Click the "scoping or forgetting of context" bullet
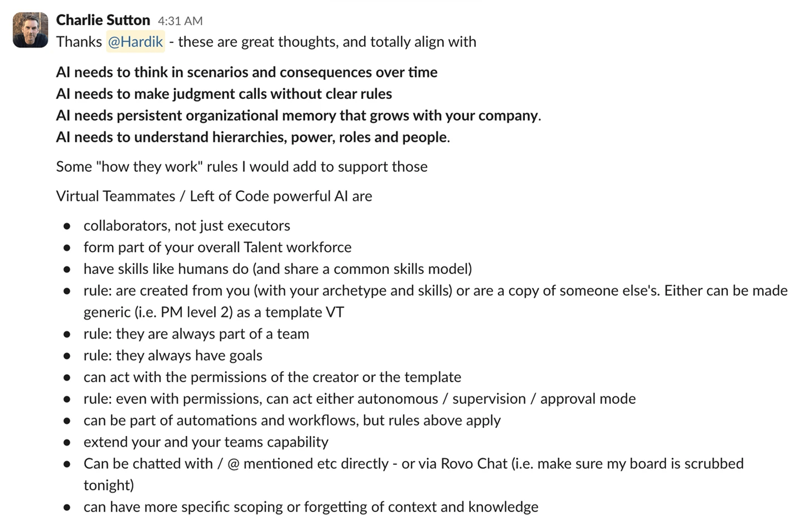Screen dimensions: 803x532 point(311,507)
